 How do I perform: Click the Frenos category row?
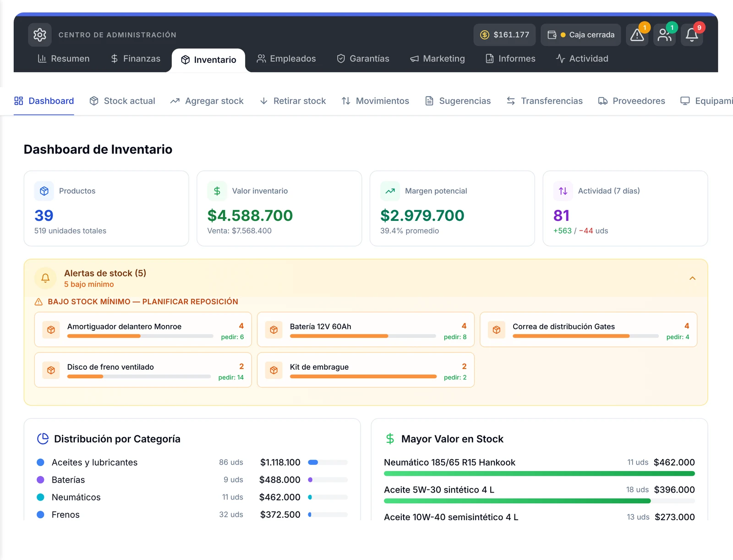[x=192, y=515]
